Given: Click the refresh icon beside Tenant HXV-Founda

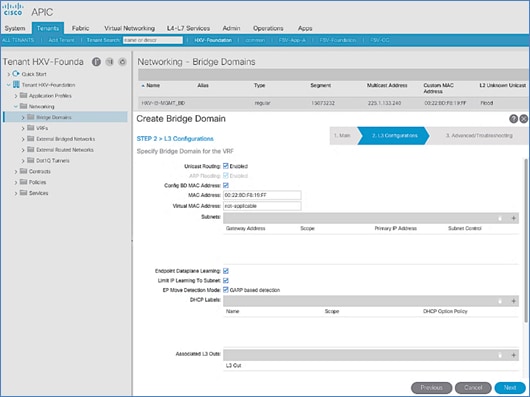Looking at the screenshot, I should 122,62.
